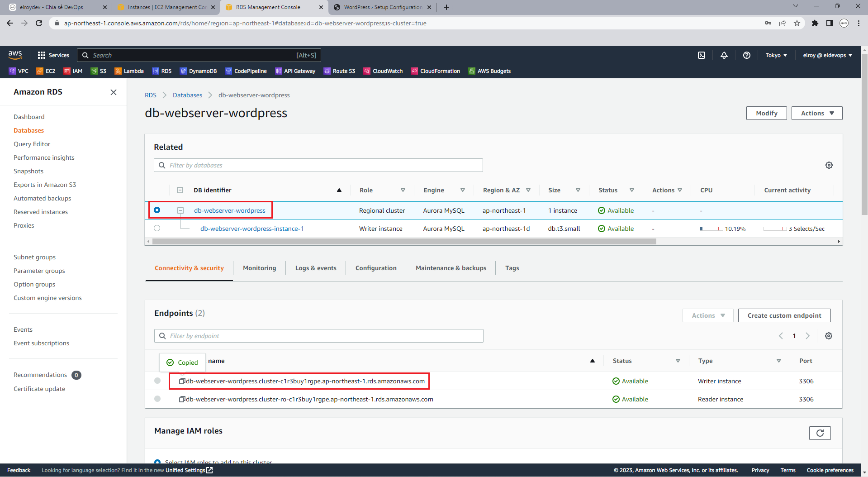Refresh the Manage IAM roles section
This screenshot has height=477, width=868.
coord(820,433)
